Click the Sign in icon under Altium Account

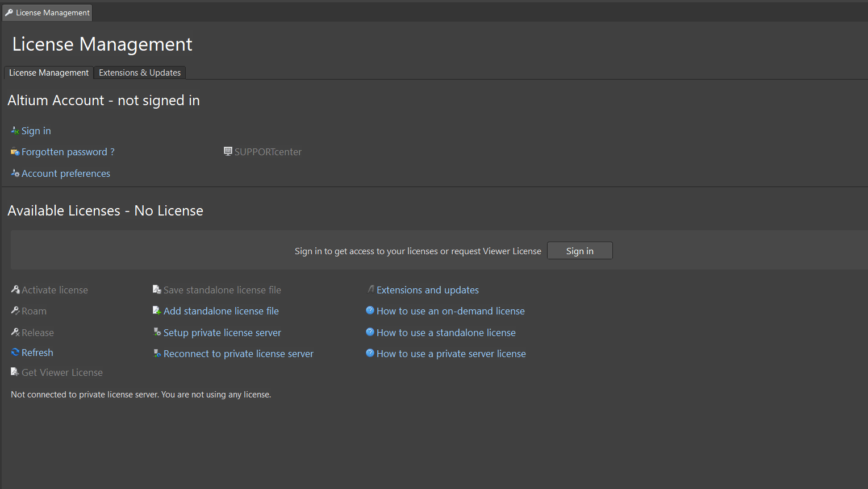tap(15, 131)
